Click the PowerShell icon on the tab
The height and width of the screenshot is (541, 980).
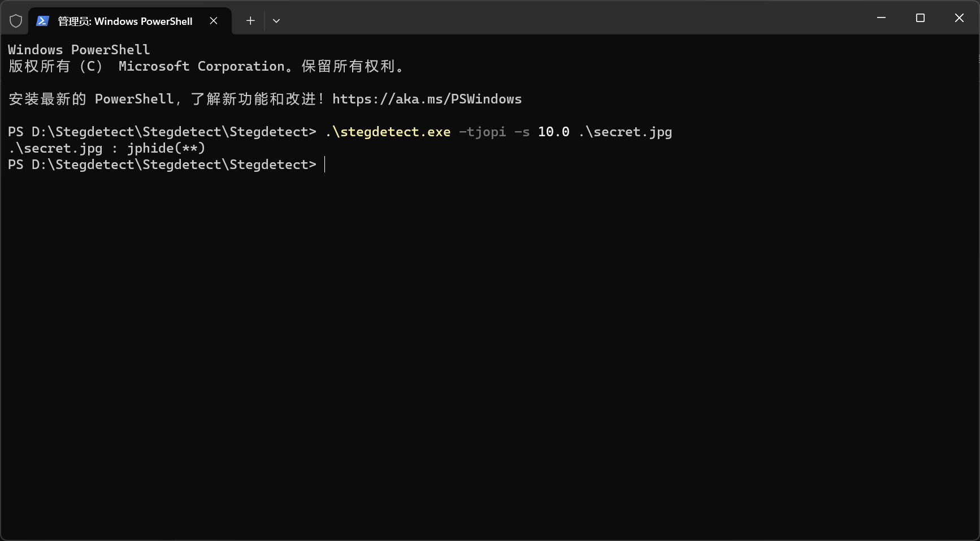tap(42, 21)
